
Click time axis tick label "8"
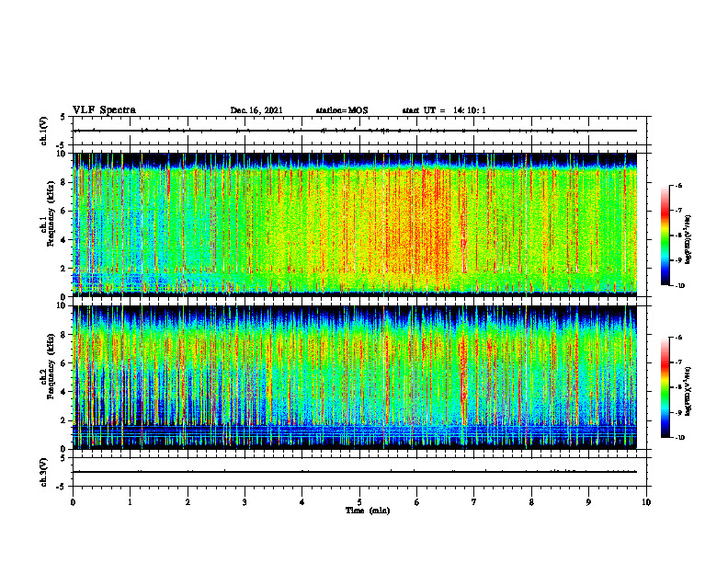[x=531, y=502]
